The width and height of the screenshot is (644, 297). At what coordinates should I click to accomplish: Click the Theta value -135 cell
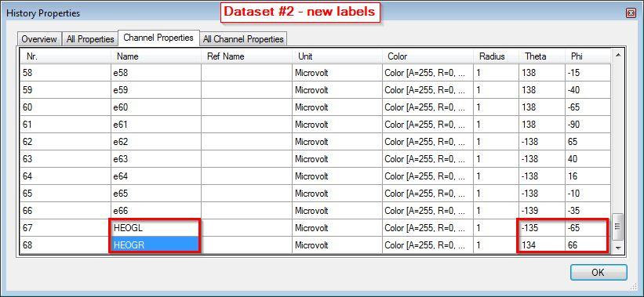coord(542,228)
